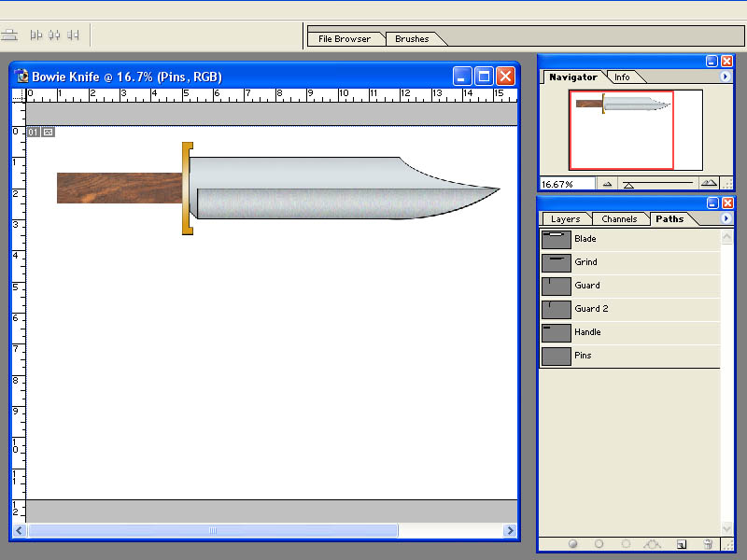747x560 pixels.
Task: Click navigator zoom out small mountains button
Action: coord(607,184)
